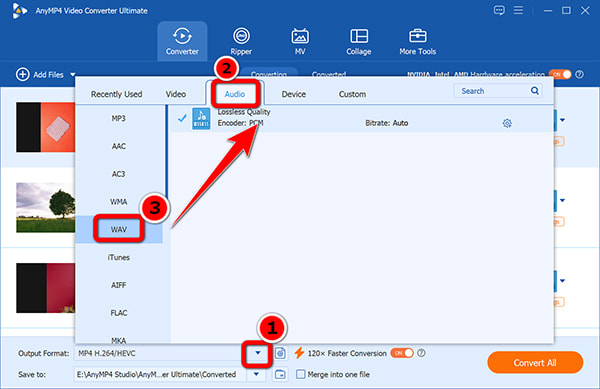Switch to Custom tab
The image size is (600, 389).
tap(352, 94)
